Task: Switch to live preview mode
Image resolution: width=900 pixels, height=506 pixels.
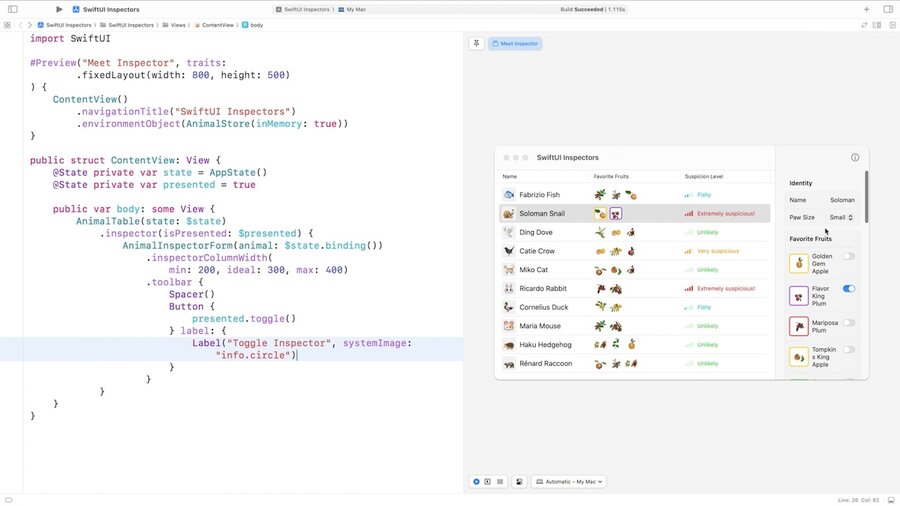Action: pyautogui.click(x=476, y=482)
